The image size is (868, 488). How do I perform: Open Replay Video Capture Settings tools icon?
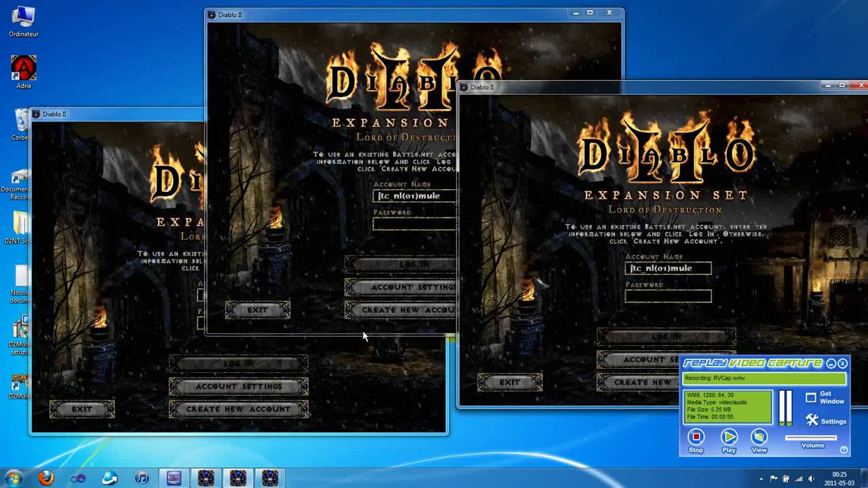(x=812, y=420)
